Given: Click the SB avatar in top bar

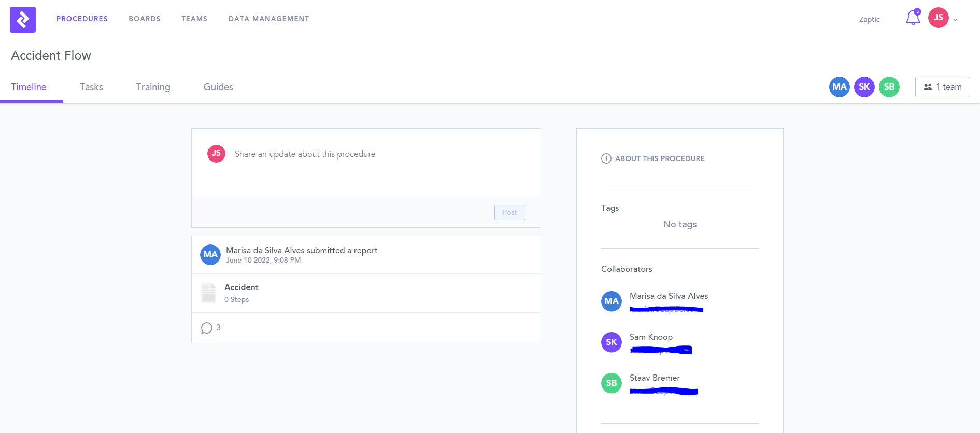Looking at the screenshot, I should coord(889,87).
